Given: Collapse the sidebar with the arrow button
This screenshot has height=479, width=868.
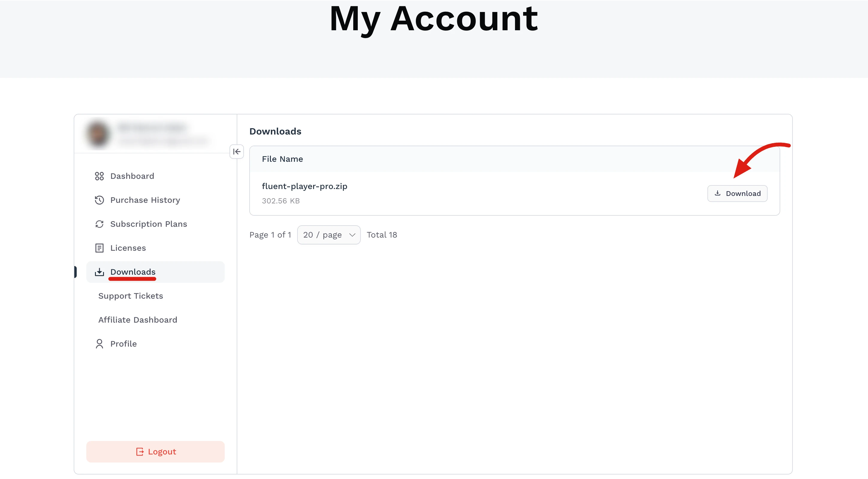Looking at the screenshot, I should tap(236, 152).
